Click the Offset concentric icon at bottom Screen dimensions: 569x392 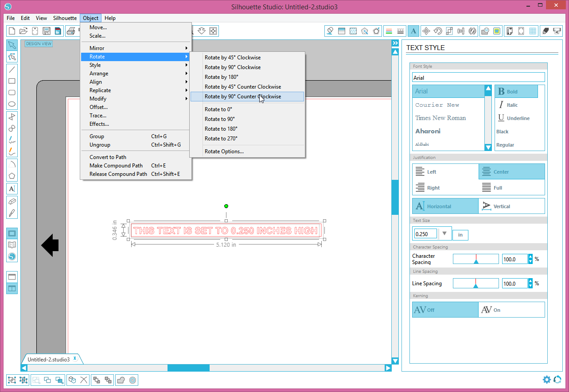(x=132, y=380)
